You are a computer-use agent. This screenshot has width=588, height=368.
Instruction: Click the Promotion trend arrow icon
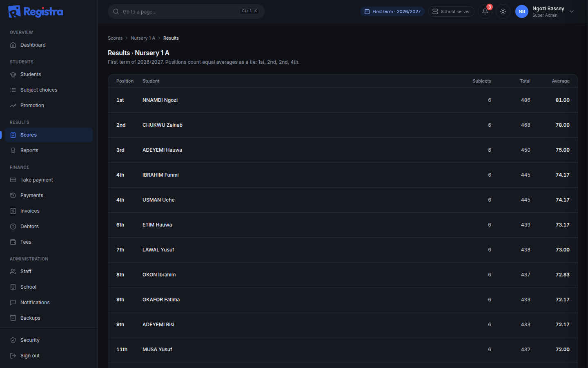13,105
